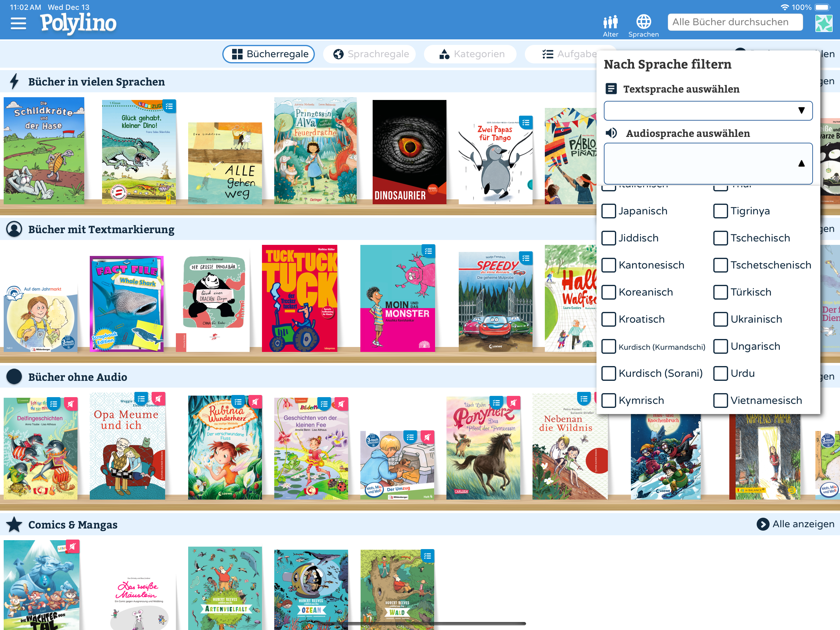Open Alle gehen weg book

(225, 163)
